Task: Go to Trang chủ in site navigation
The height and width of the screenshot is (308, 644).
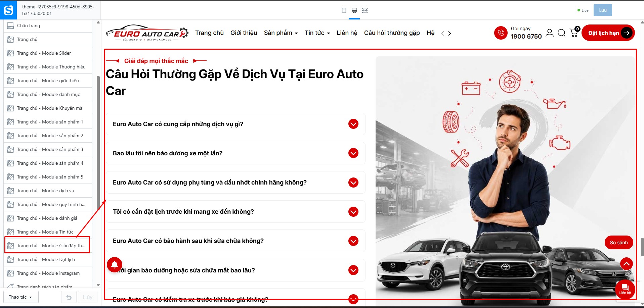Action: coord(209,33)
